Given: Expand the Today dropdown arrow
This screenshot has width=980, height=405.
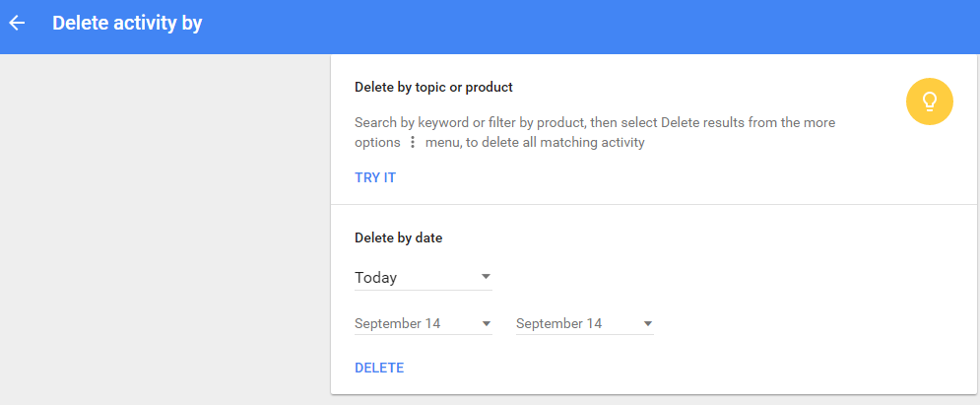Looking at the screenshot, I should tap(486, 277).
